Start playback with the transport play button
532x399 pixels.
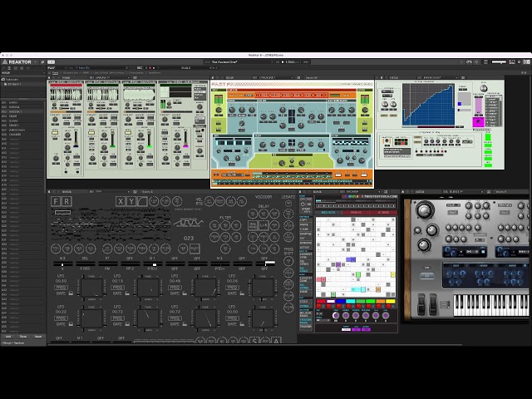(x=283, y=62)
